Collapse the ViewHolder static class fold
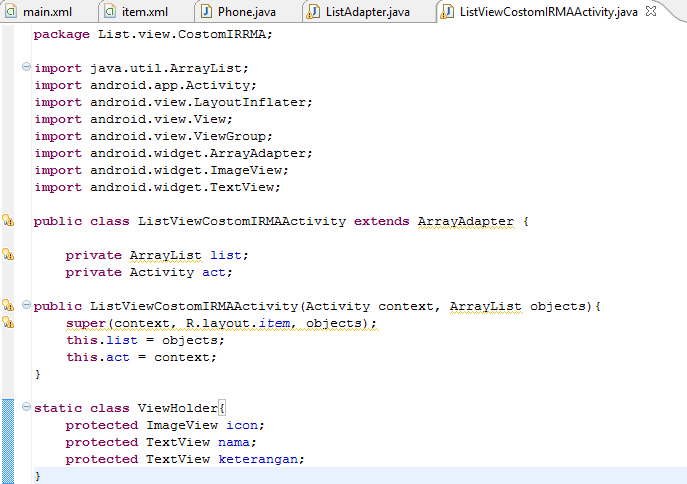The height and width of the screenshot is (484, 687). (x=26, y=407)
